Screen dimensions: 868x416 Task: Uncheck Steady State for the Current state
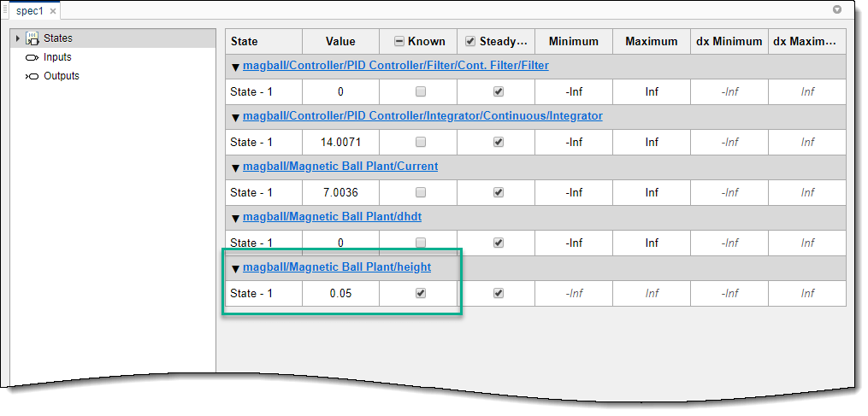(x=498, y=192)
